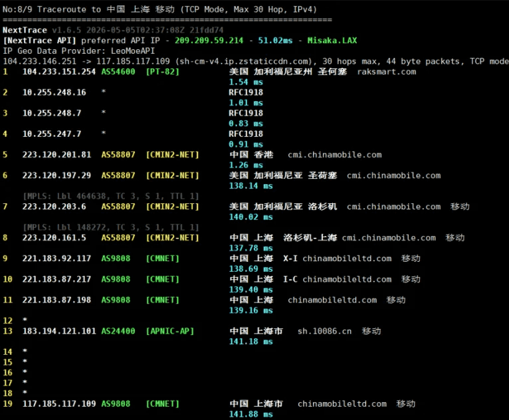The width and height of the screenshot is (509, 420).
Task: Click the MPLS label line with Lbl 464638
Action: pos(111,196)
